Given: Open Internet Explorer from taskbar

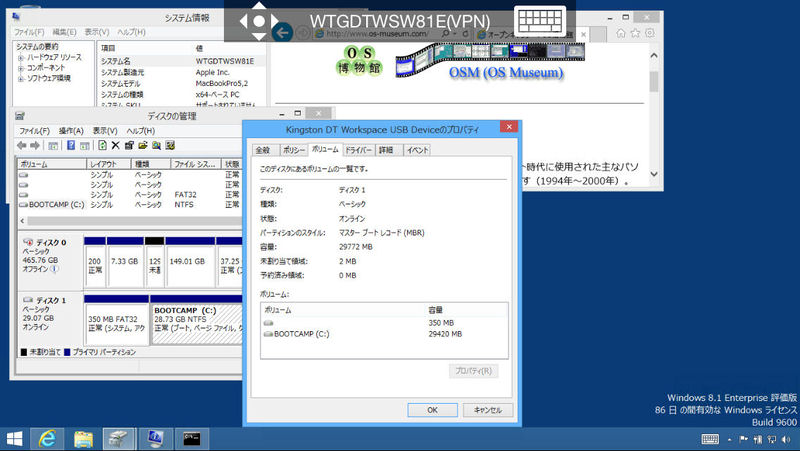Looking at the screenshot, I should coord(47,439).
